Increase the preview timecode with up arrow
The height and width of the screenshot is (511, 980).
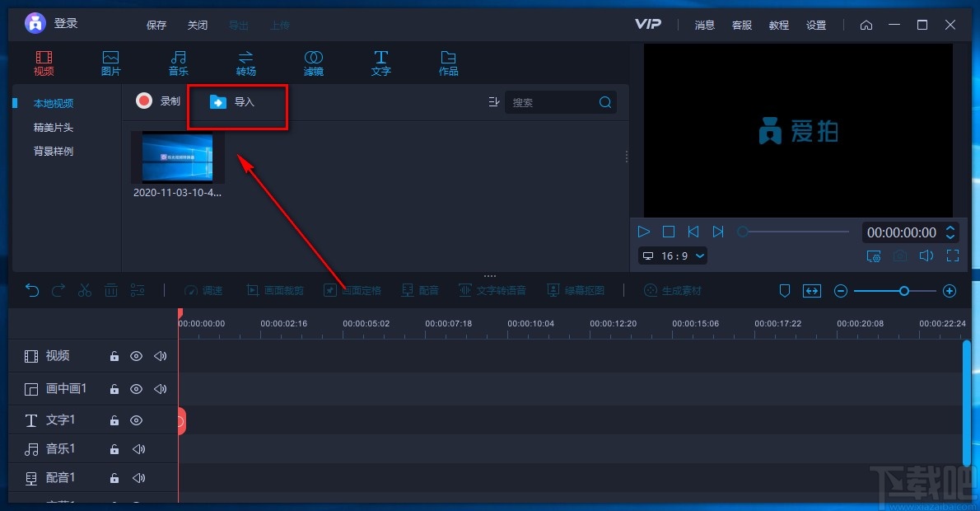(x=950, y=228)
